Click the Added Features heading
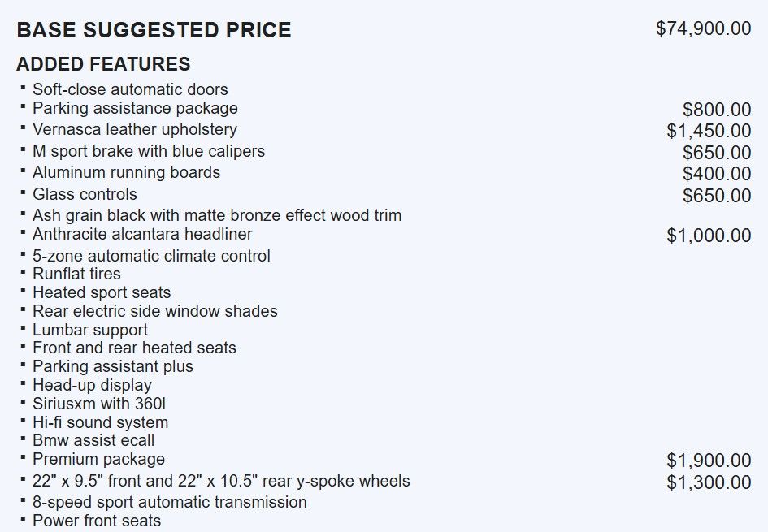The height and width of the screenshot is (532, 768). 103,64
